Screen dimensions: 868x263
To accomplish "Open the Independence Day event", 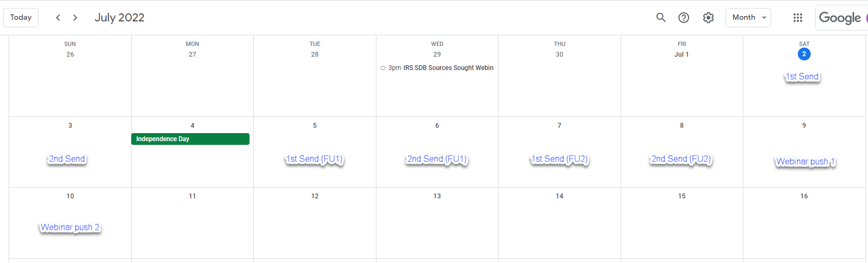I will click(x=190, y=139).
